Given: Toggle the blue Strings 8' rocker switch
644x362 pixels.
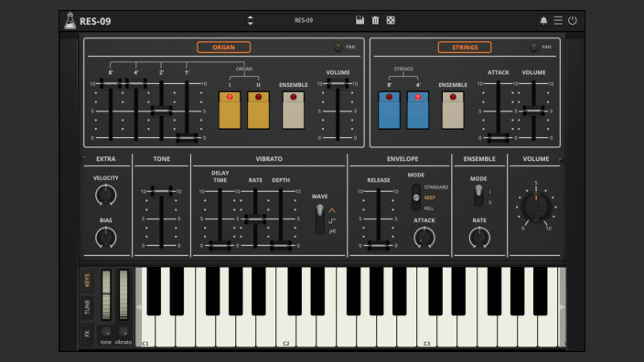Looking at the screenshot, I should (x=389, y=110).
